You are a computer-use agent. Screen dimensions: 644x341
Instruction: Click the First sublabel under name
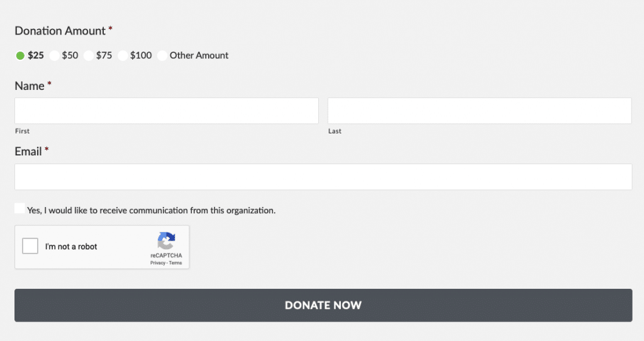[x=22, y=131]
